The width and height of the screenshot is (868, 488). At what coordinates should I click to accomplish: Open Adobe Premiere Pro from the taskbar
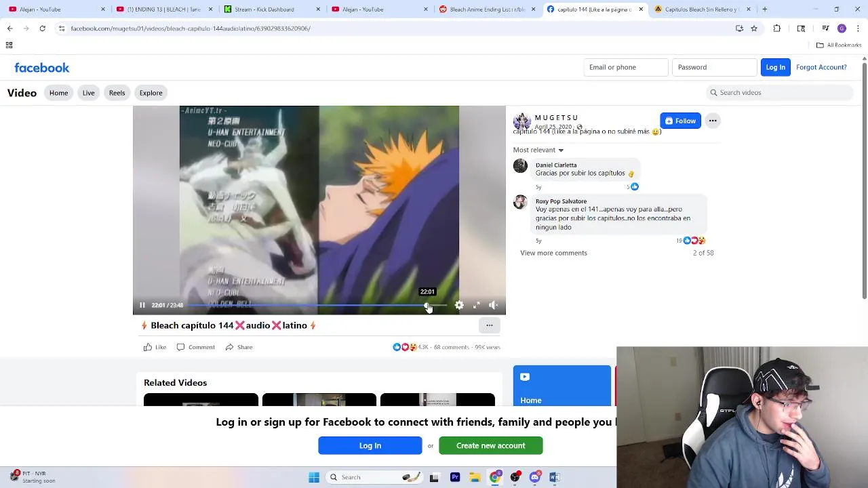pyautogui.click(x=455, y=477)
